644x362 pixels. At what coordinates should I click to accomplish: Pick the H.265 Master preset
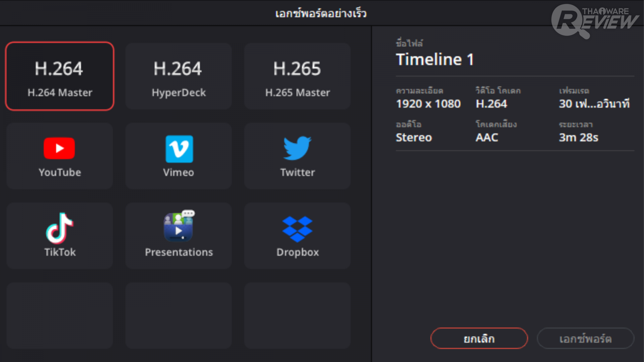297,76
